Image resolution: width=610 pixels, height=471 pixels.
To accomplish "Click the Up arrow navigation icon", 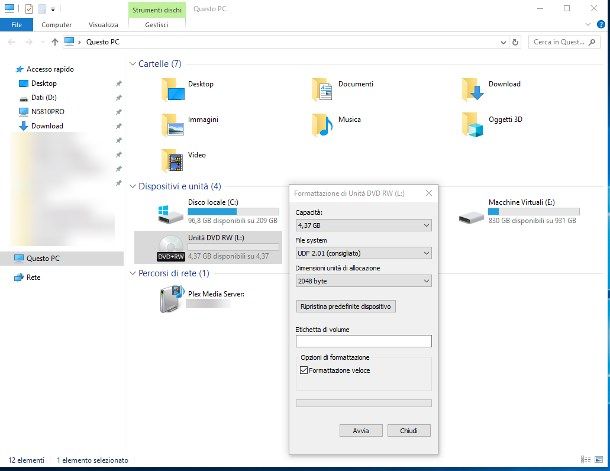I will click(x=54, y=42).
